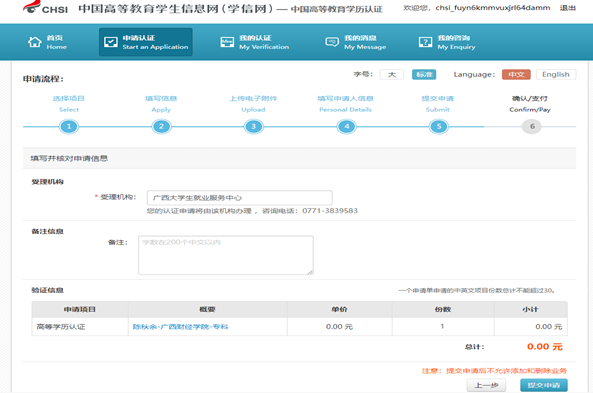Switch font size to 标准 (standard)

424,75
